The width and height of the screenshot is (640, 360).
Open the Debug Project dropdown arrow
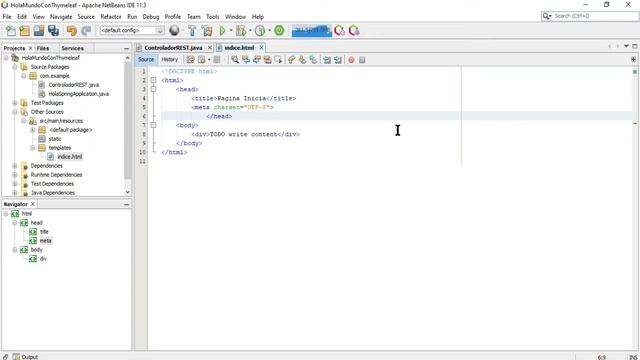(250, 31)
